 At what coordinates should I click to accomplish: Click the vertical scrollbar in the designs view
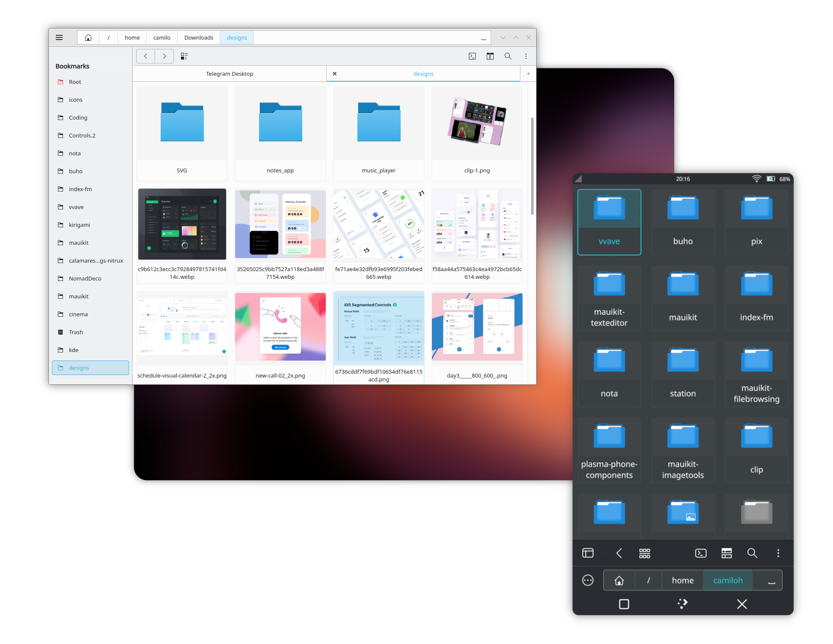[x=532, y=166]
